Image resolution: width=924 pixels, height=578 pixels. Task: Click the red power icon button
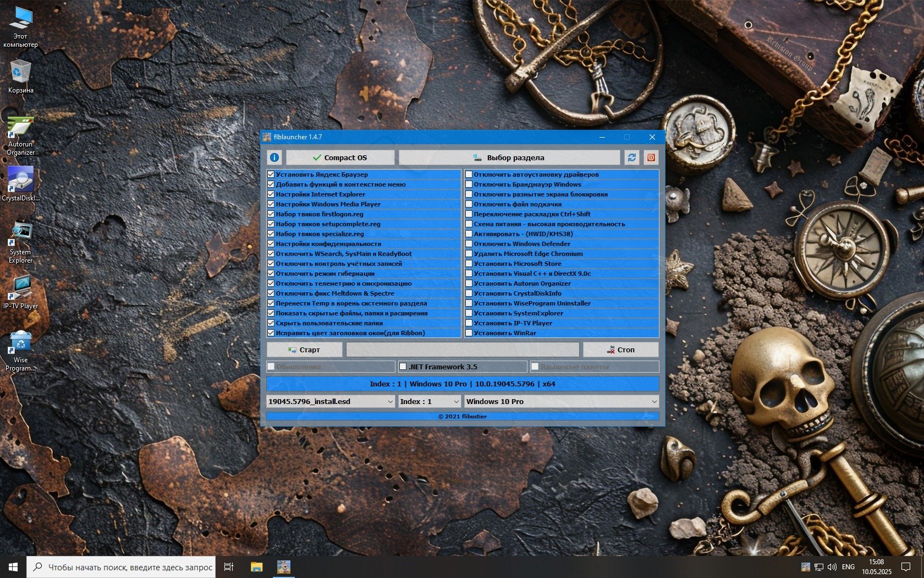click(x=651, y=157)
